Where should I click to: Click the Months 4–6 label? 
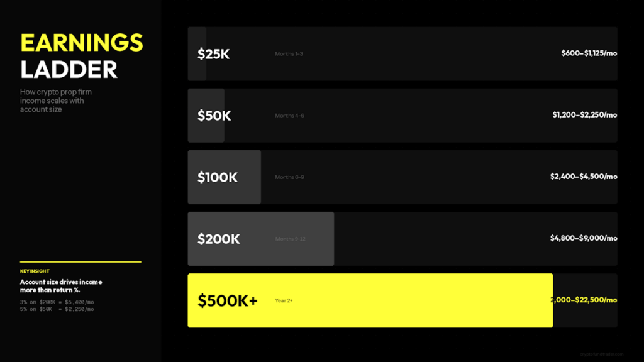click(289, 116)
